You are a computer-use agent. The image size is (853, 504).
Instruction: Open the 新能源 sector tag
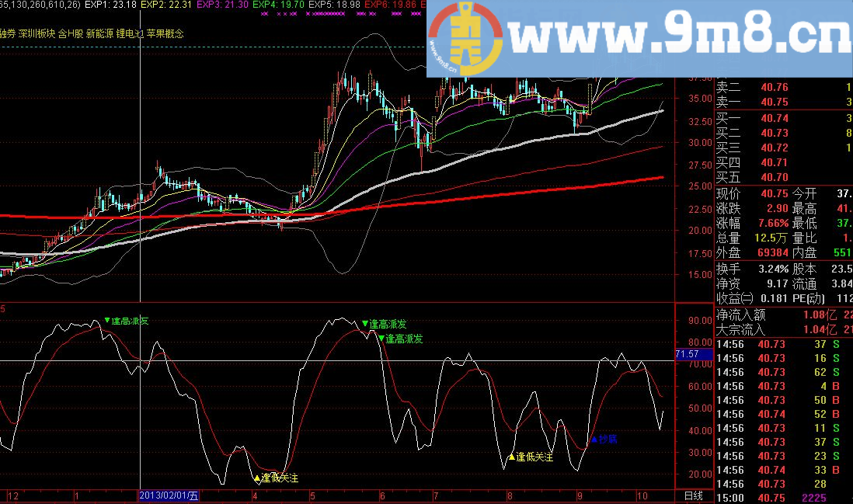click(x=99, y=33)
